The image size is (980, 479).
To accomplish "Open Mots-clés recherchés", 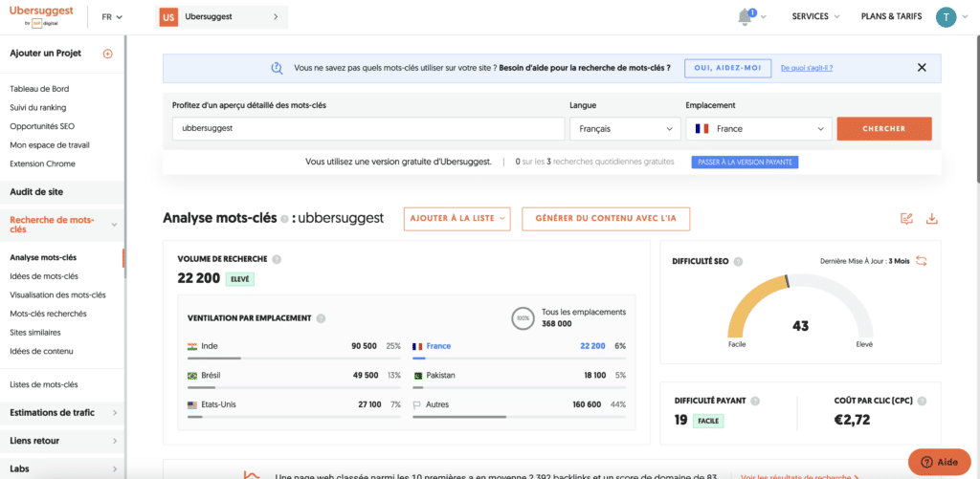I will pyautogui.click(x=48, y=314).
